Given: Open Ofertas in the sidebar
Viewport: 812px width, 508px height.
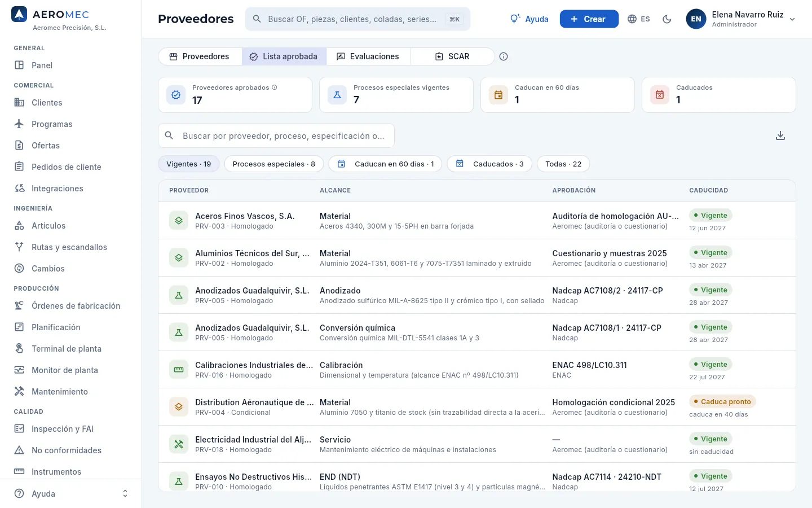Looking at the screenshot, I should tap(70, 146).
